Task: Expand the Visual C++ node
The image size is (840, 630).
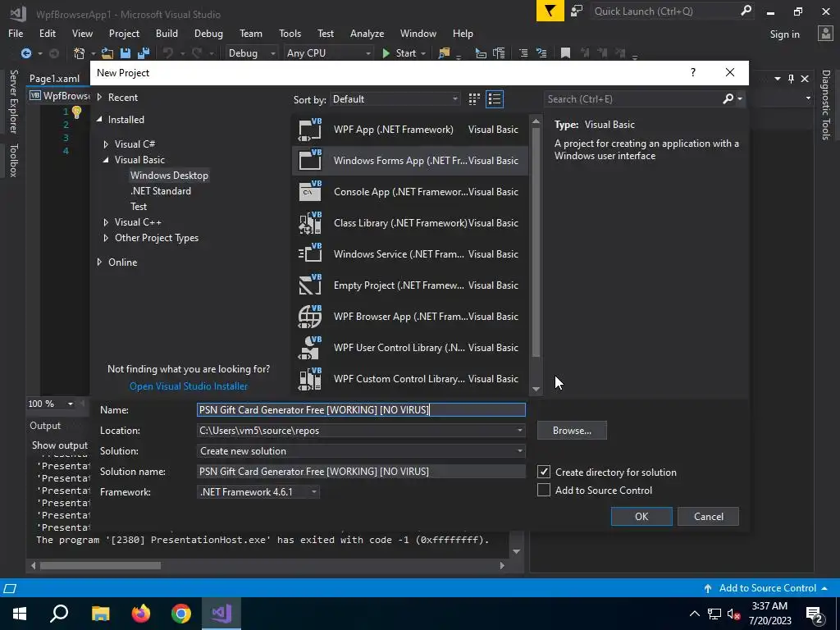Action: 106,221
